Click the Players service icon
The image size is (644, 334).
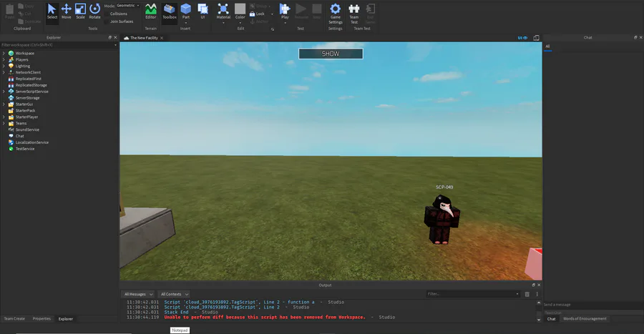click(x=11, y=59)
